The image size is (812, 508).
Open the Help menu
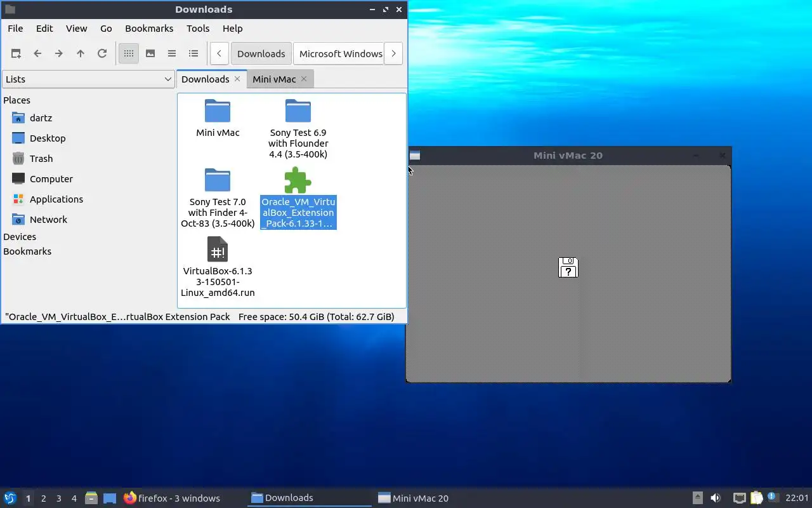[233, 29]
